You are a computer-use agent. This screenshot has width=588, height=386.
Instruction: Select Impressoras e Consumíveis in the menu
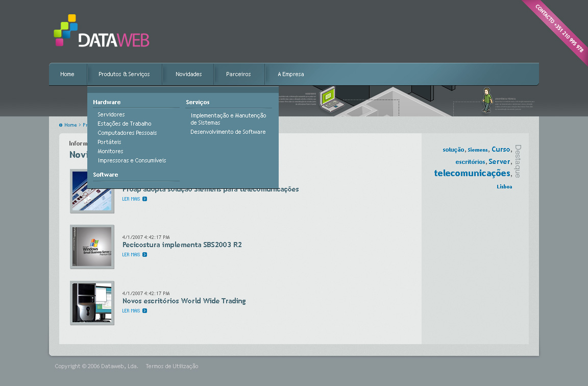click(132, 161)
